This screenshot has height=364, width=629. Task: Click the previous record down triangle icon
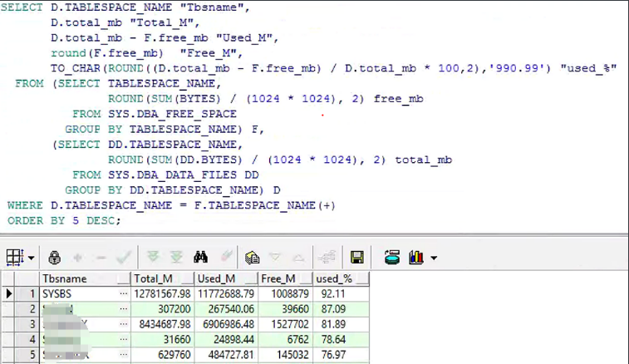click(x=275, y=257)
